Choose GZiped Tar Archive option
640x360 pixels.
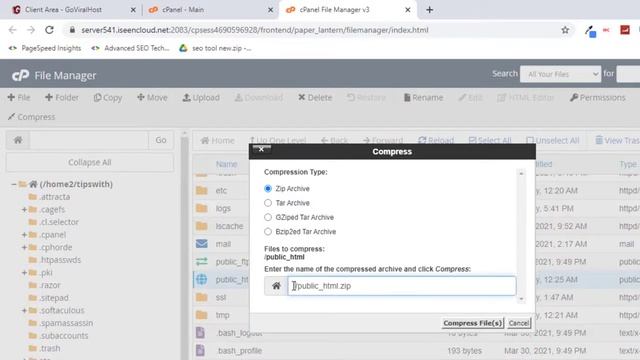click(x=268, y=217)
